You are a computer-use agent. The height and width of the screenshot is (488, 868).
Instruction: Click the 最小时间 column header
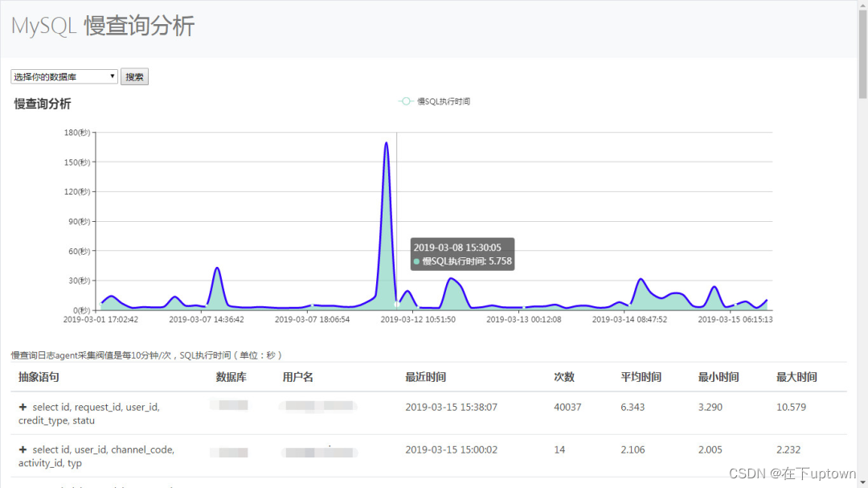tap(719, 377)
